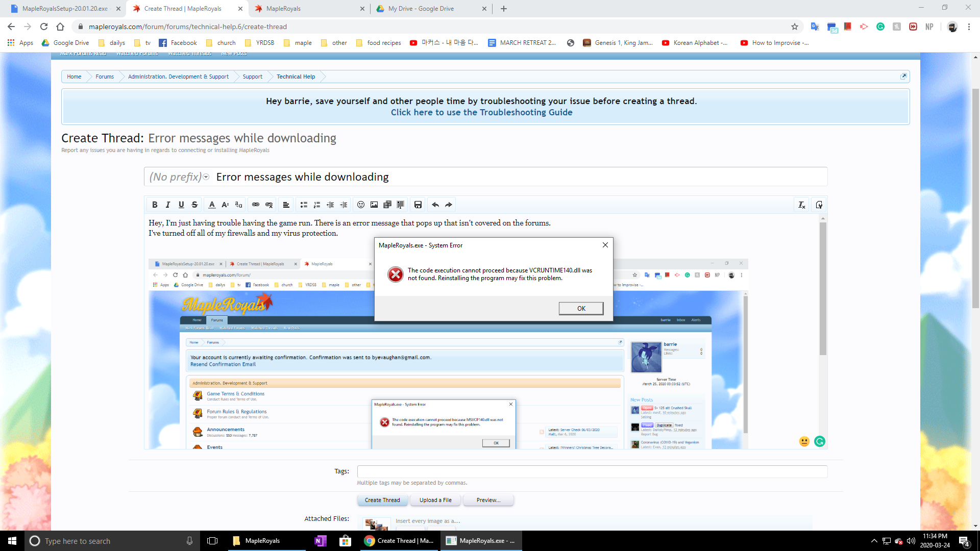Toggle bold formatting in editor toolbar
980x551 pixels.
(155, 205)
